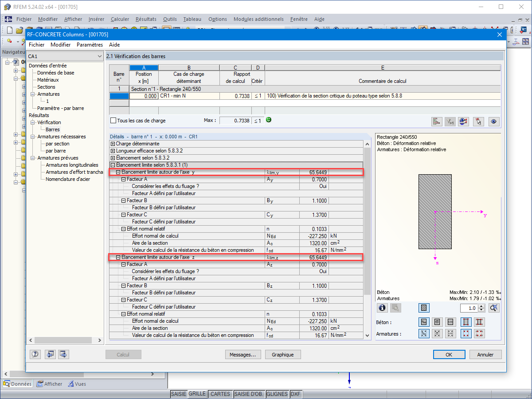Toggle Armatures stress σ display icon

point(438,334)
